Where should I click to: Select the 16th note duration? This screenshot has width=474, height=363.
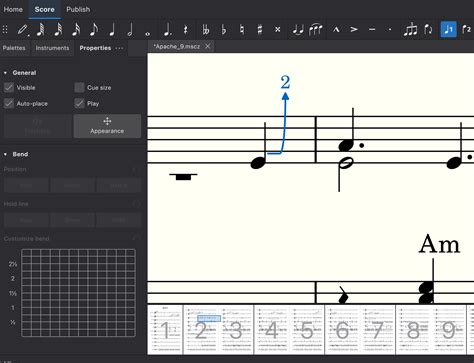pyautogui.click(x=76, y=30)
